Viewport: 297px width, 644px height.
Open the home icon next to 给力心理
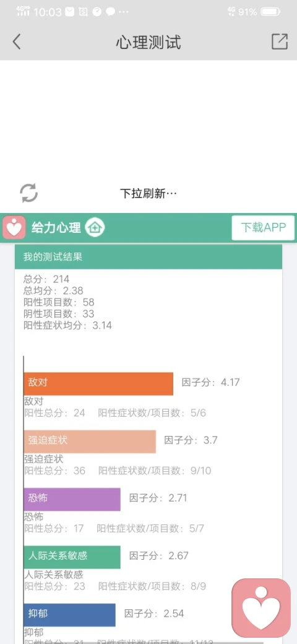pyautogui.click(x=95, y=227)
